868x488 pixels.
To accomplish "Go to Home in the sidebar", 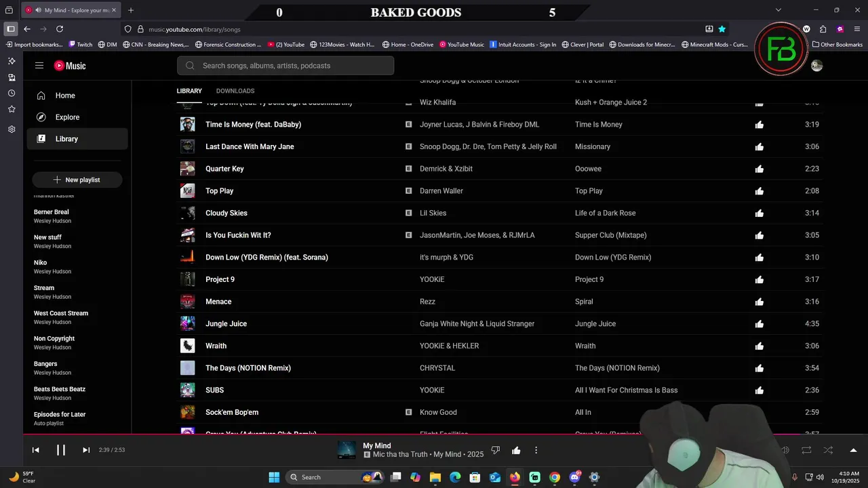I will [x=77, y=96].
